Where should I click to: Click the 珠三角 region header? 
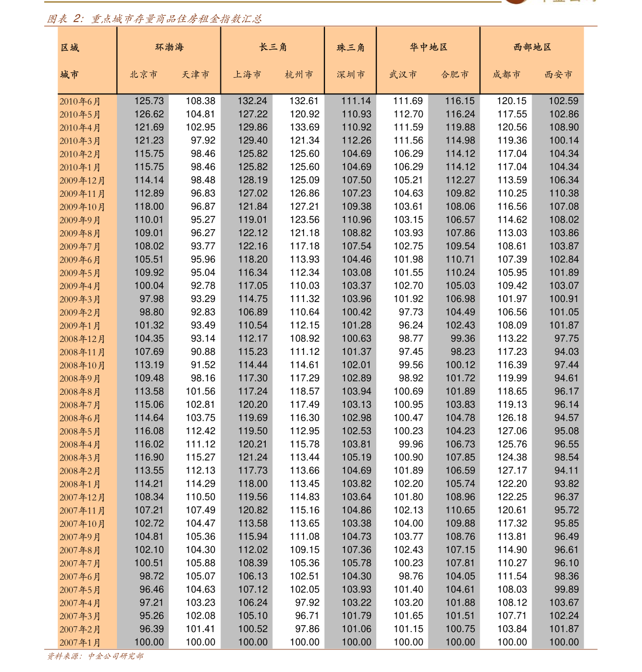pos(351,47)
